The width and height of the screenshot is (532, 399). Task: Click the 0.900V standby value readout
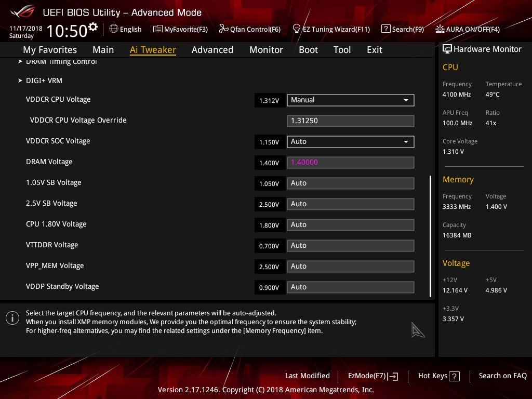pos(270,287)
